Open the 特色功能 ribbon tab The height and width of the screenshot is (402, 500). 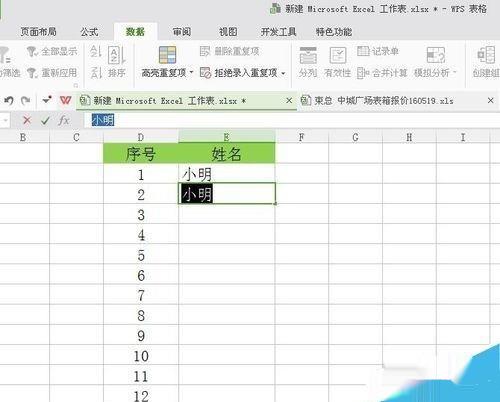334,32
